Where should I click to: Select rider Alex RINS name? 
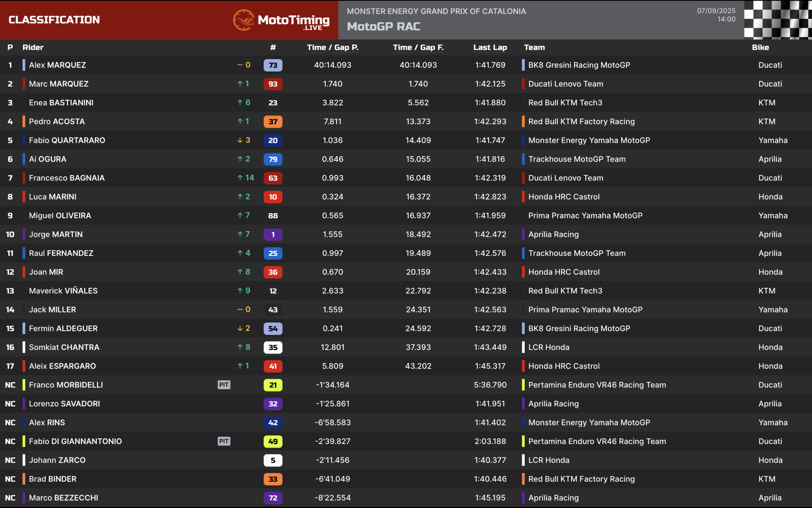click(x=47, y=422)
